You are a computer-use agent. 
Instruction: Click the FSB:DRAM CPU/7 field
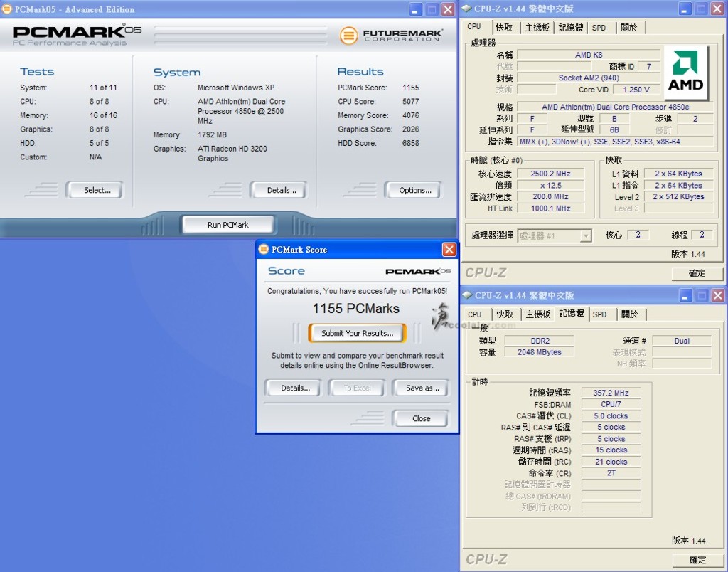click(x=611, y=404)
